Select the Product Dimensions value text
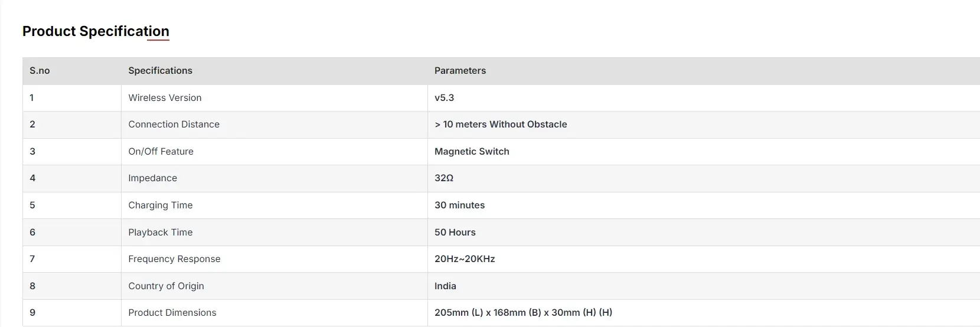 click(x=524, y=313)
